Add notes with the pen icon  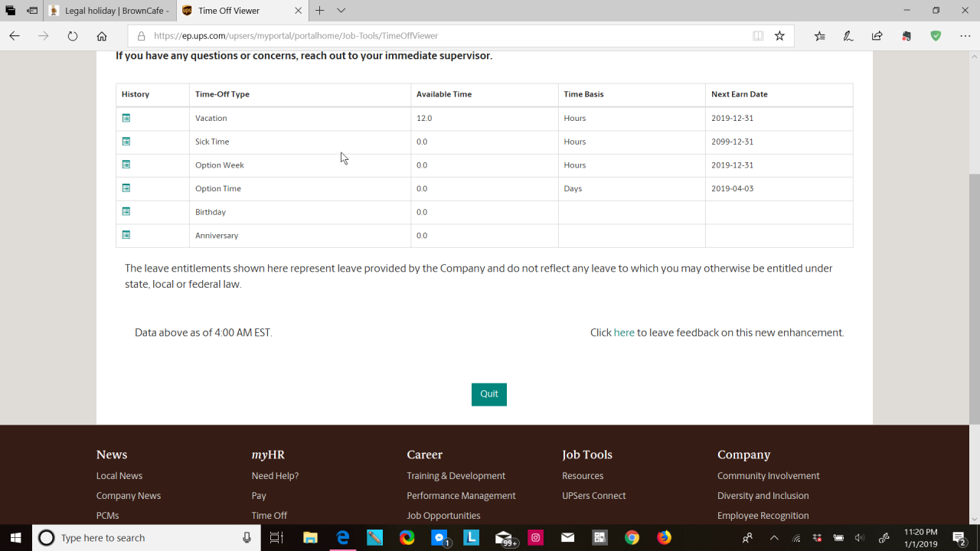pos(848,36)
